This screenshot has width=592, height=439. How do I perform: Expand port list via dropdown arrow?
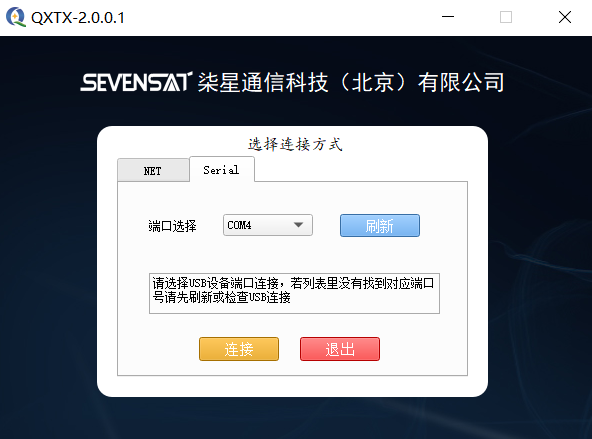coord(298,225)
